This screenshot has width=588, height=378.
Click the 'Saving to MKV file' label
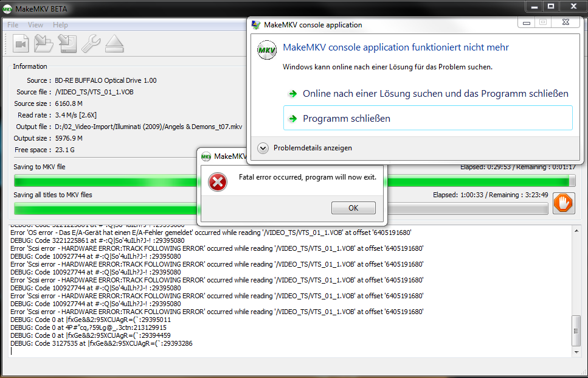pos(40,167)
